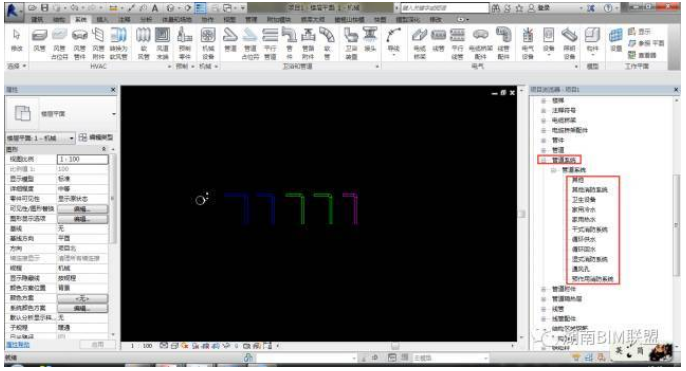Select the Cable Tray Fitting tool
Viewport: 686px width, 371px height.
pyautogui.click(x=480, y=43)
